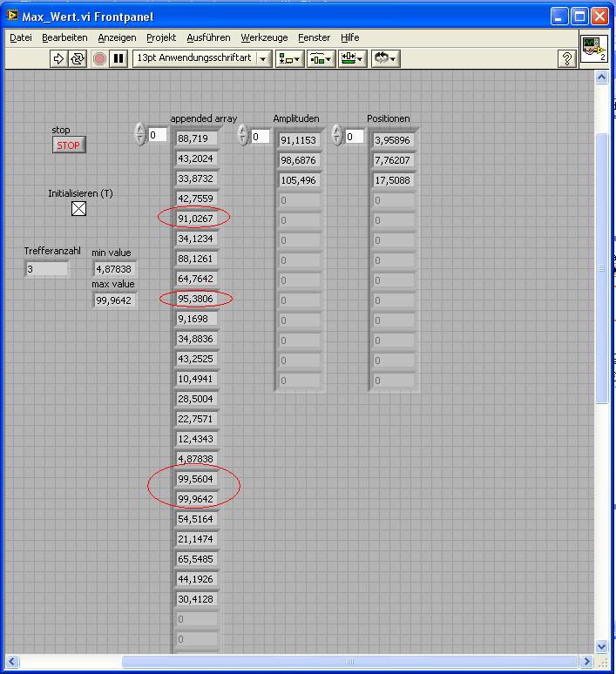Image resolution: width=616 pixels, height=674 pixels.
Task: Select appended array value 43,2024
Action: pyautogui.click(x=197, y=158)
